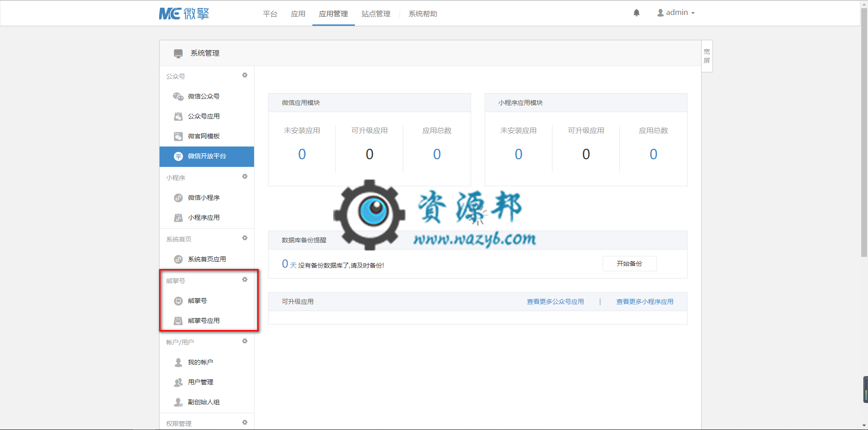Click the 熊掌号应用 icon
868x430 pixels.
(x=178, y=321)
